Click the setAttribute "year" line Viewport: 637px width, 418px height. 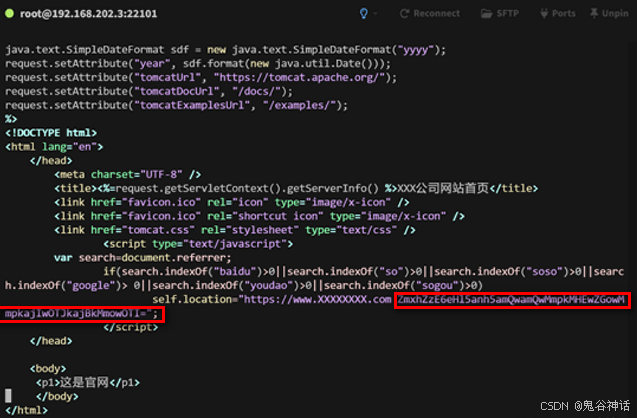click(x=198, y=64)
